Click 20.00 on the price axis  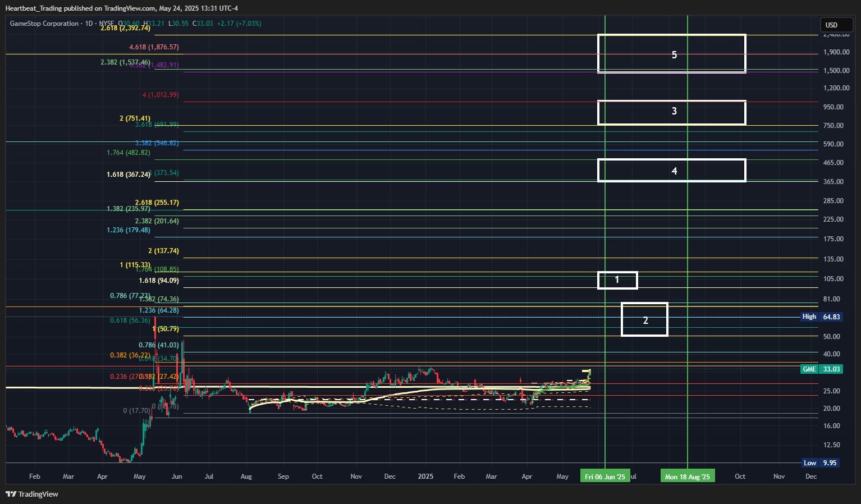[x=832, y=409]
